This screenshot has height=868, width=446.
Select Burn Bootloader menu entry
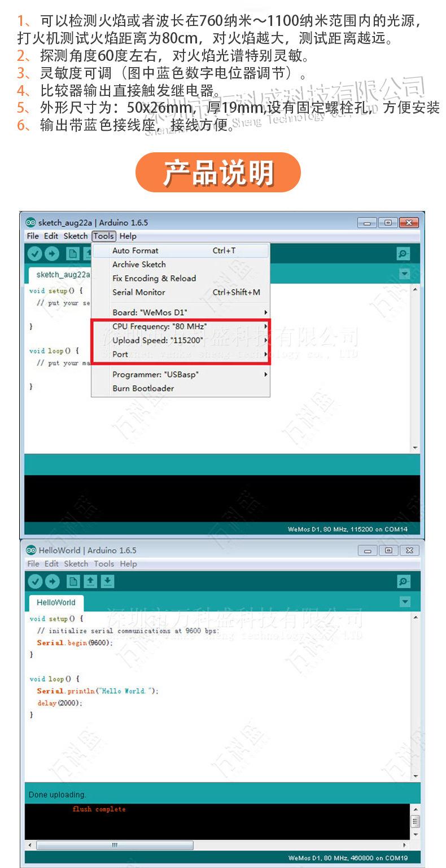coord(181,388)
